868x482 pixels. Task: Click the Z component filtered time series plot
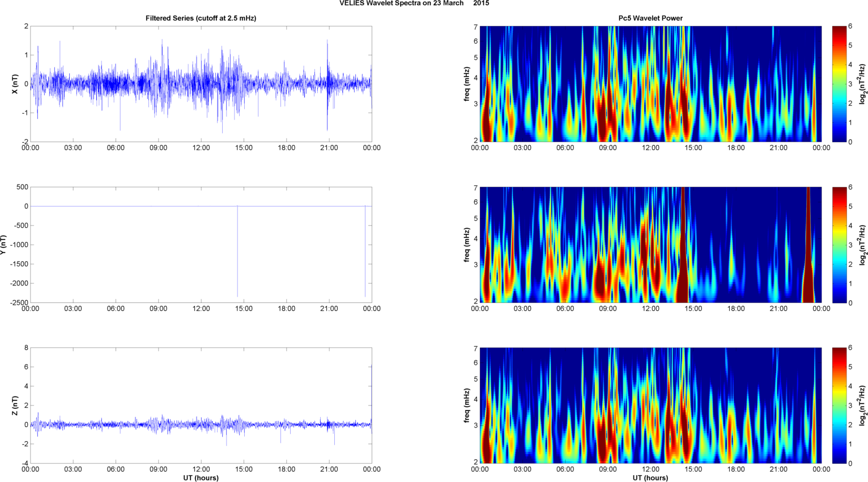(201, 406)
